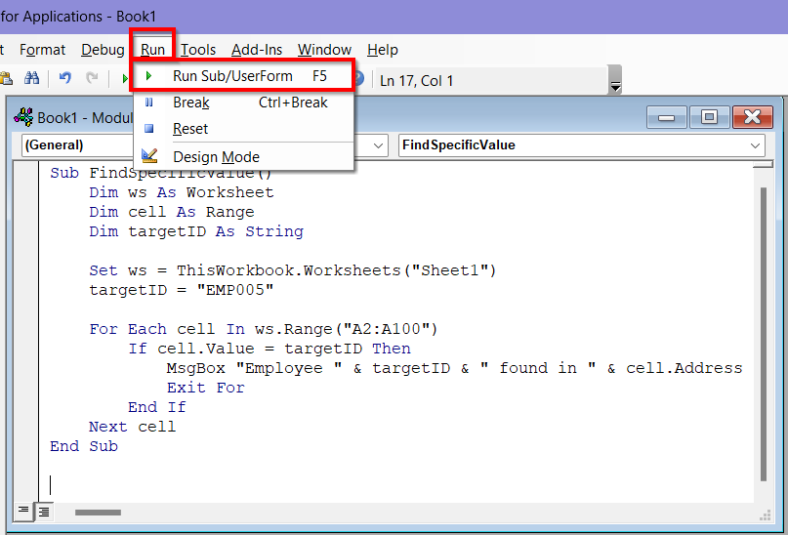Image resolution: width=788 pixels, height=535 pixels.
Task: Close the Book1 module code window
Action: point(752,118)
